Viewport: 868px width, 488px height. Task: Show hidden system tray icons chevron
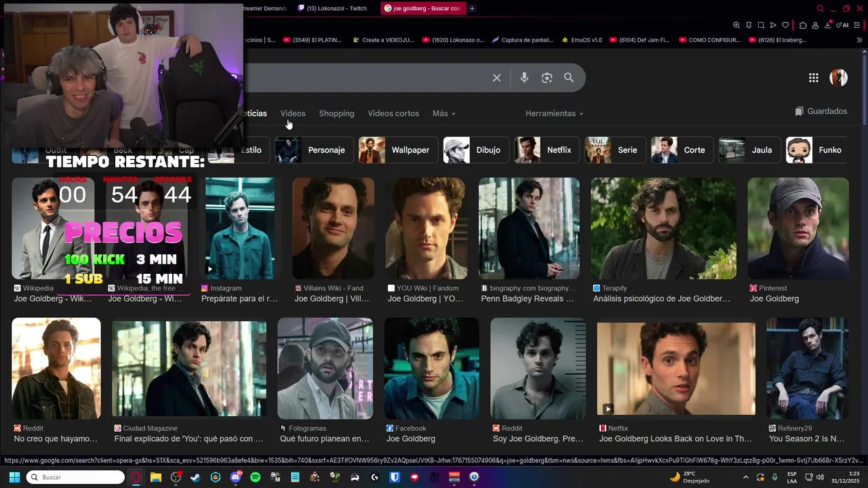point(745,477)
